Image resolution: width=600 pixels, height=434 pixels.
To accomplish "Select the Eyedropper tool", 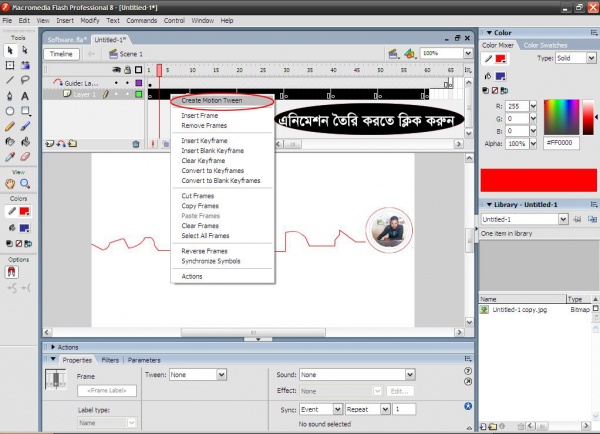I will coord(10,157).
